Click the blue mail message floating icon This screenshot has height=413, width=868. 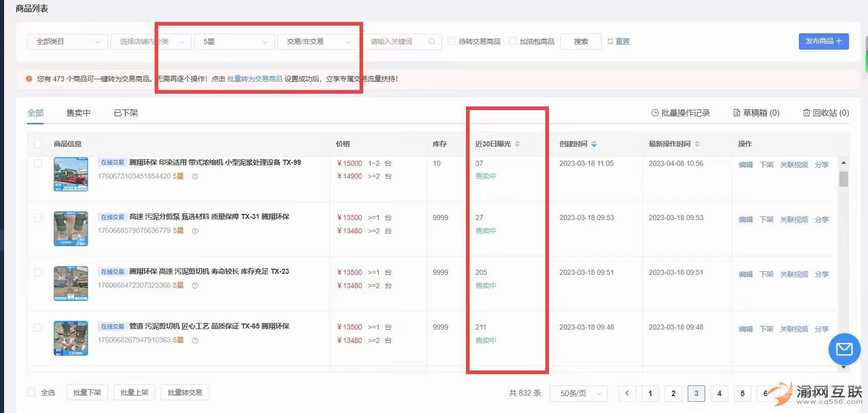(x=844, y=349)
